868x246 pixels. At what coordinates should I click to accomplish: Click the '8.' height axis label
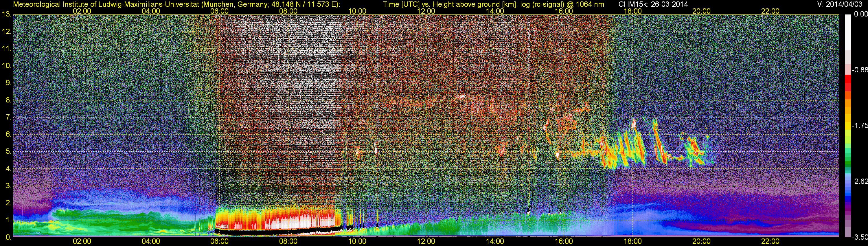pos(8,100)
